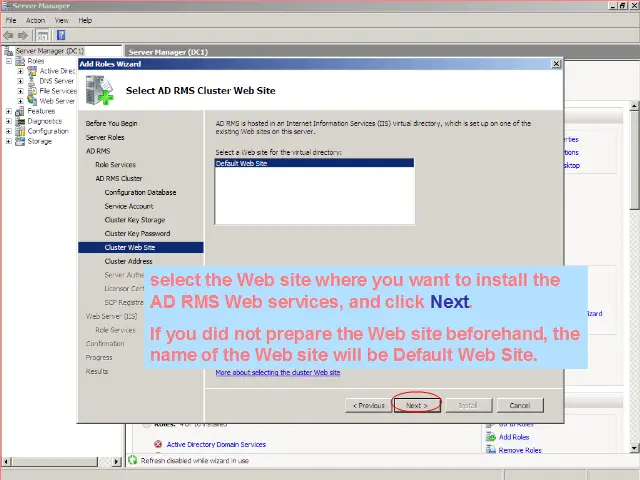Viewport: 640px width, 480px height.
Task: Click the Active Directory role icon
Action: [32, 71]
